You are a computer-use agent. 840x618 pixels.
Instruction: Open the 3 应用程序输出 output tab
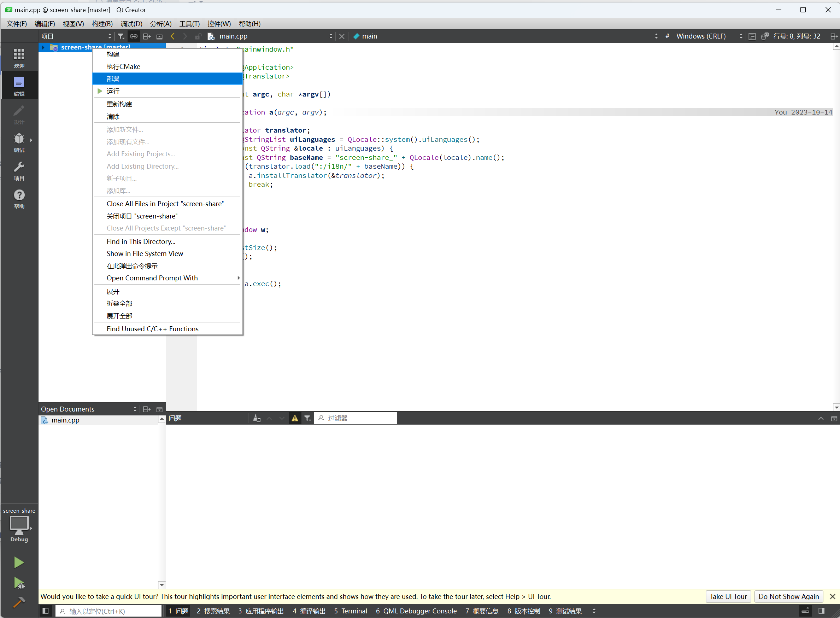(260, 611)
